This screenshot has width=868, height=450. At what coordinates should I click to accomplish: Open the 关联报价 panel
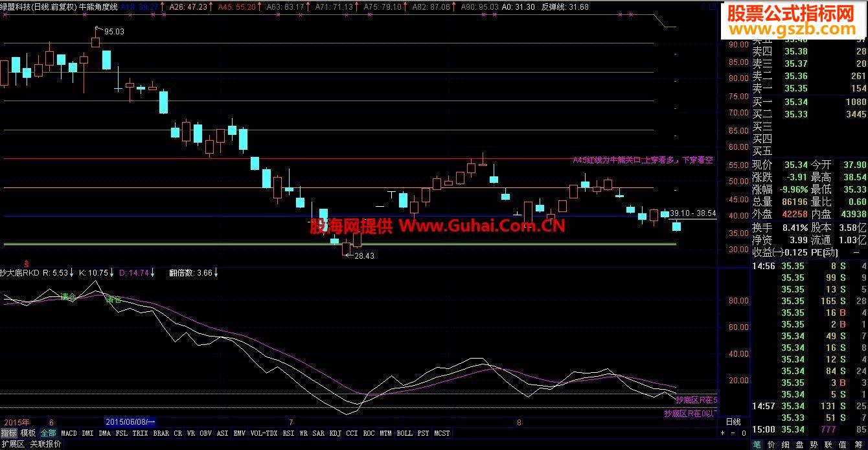[x=45, y=444]
